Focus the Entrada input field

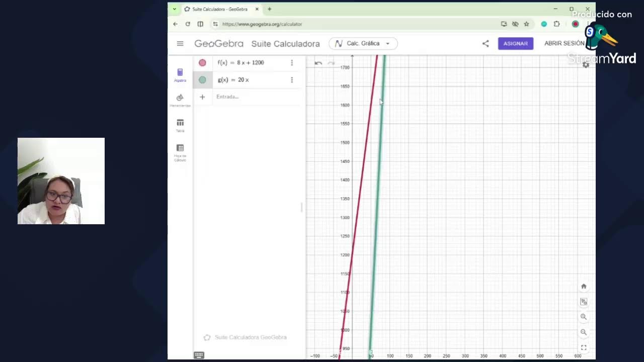tap(257, 97)
